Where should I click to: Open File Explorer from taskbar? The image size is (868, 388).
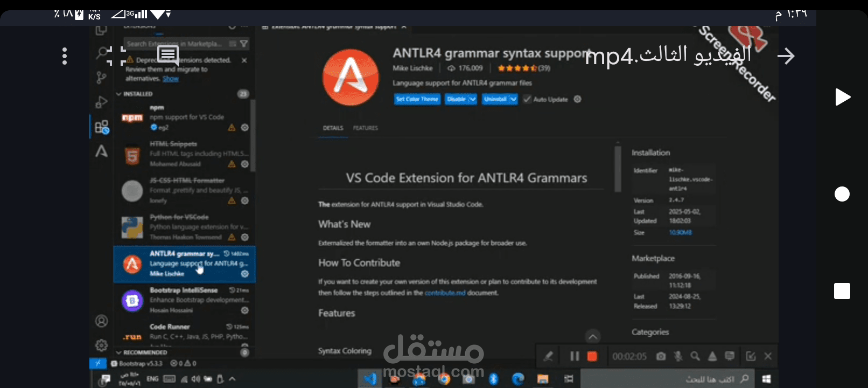point(543,379)
